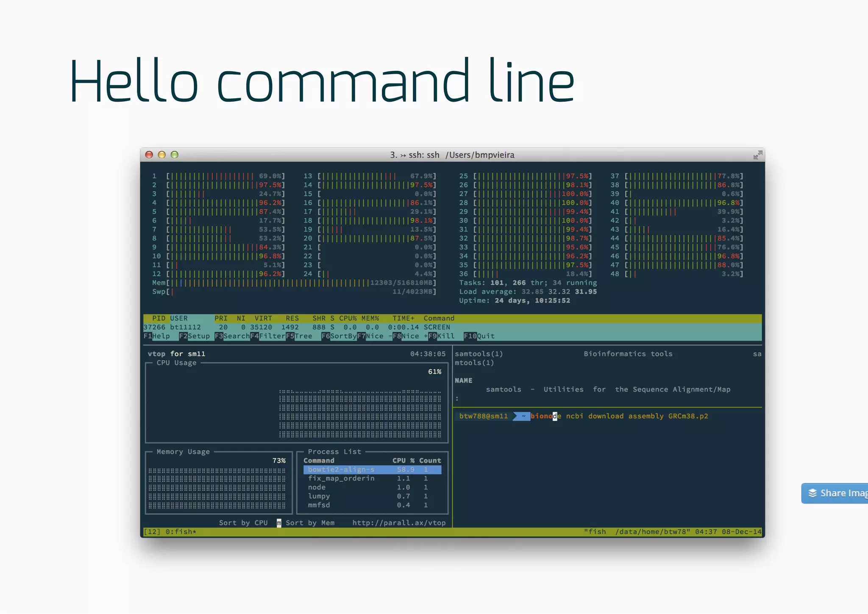
Task: Select the SCREEN process row
Action: click(452, 327)
